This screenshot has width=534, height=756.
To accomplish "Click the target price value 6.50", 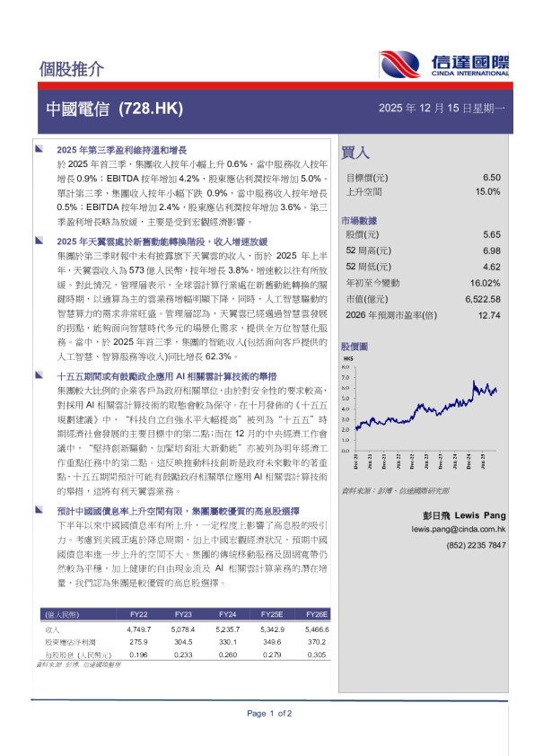I will pyautogui.click(x=492, y=178).
